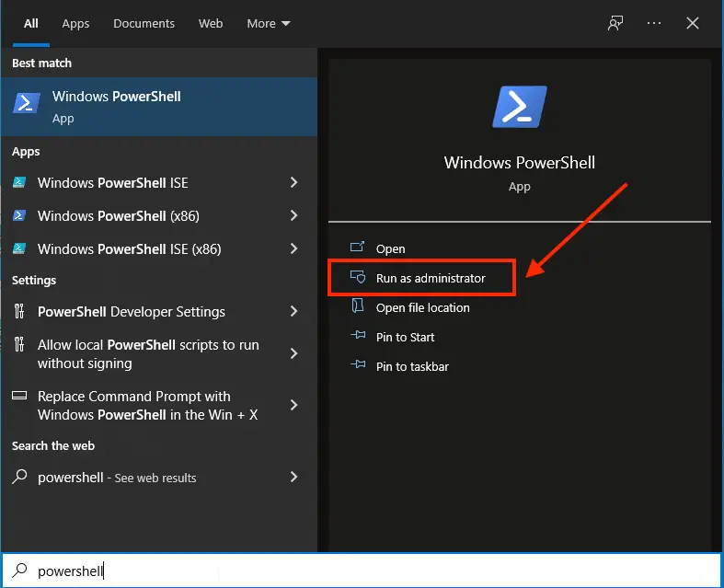Switch to the Documents tab

[x=144, y=23]
